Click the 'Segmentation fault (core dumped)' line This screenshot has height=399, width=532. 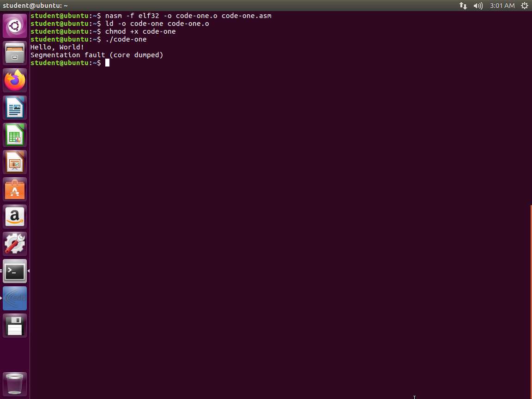point(97,55)
